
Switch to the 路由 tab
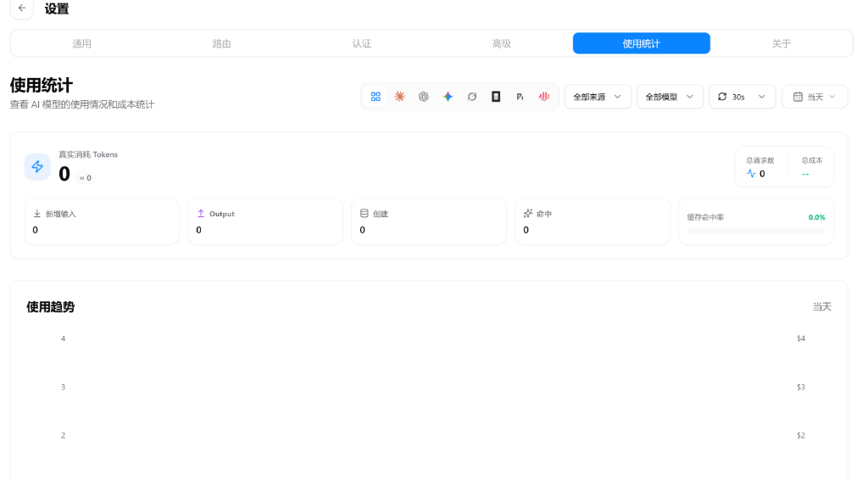point(221,43)
